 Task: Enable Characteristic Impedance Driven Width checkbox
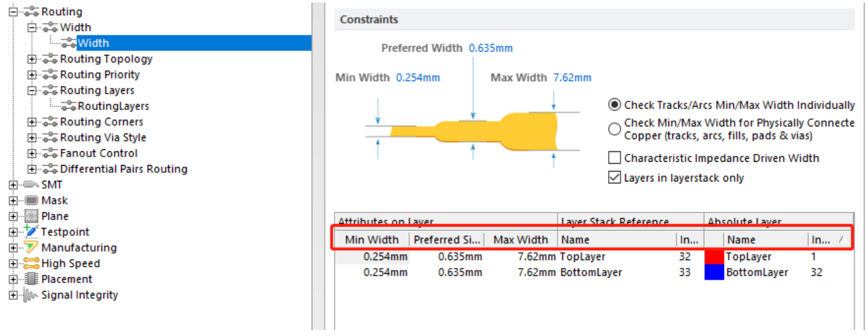pos(615,158)
